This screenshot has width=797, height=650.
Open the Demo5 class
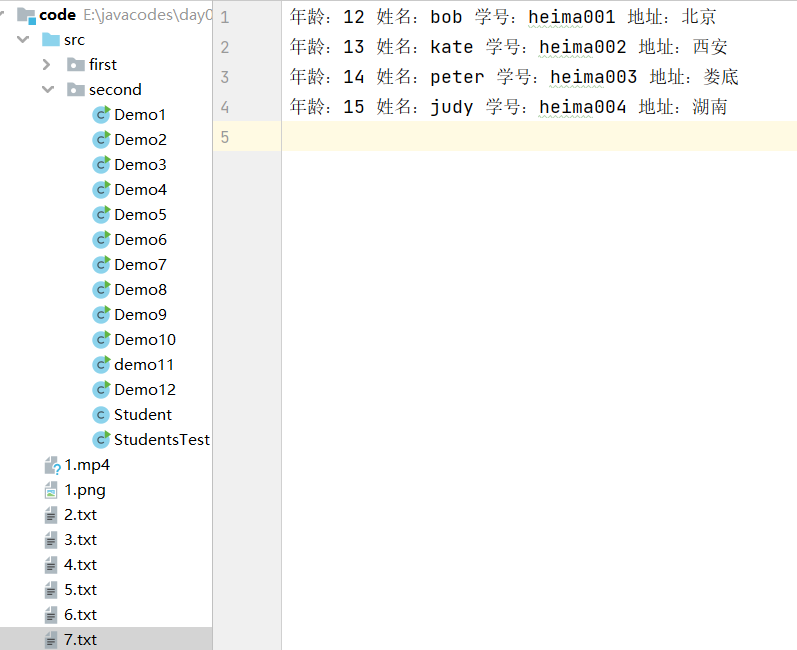pos(140,214)
